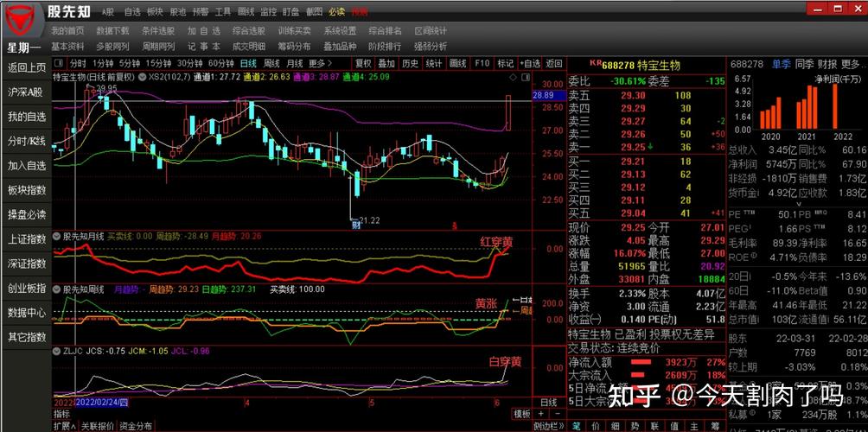Click the plus zoom-in button beside 模板
868x432 pixels.
541,414
